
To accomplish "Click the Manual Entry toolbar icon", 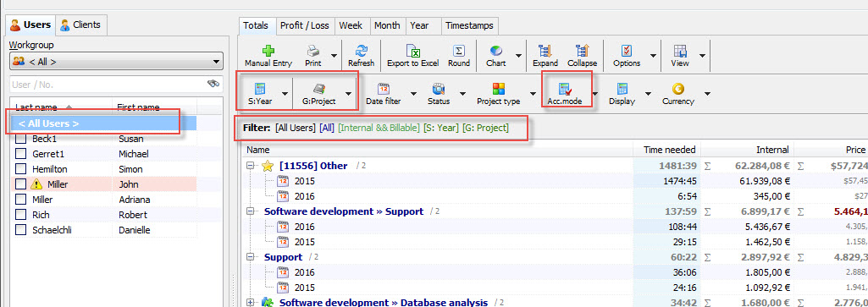I will pos(268,51).
